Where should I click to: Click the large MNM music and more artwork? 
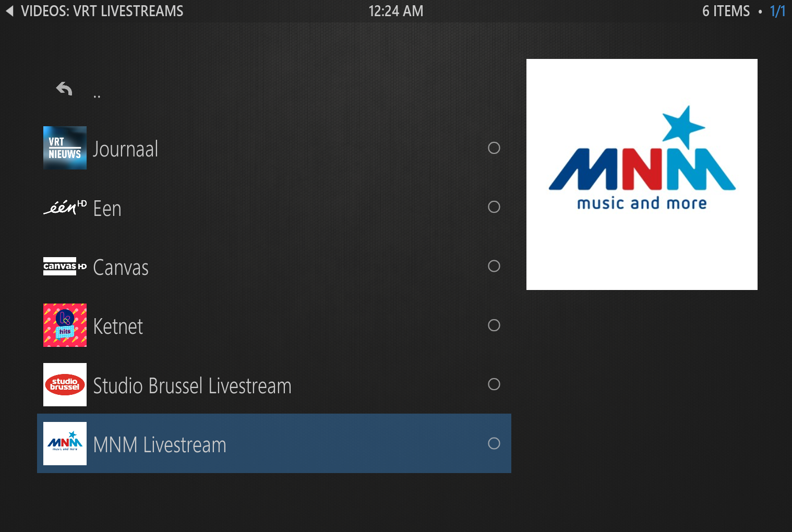[x=642, y=174]
